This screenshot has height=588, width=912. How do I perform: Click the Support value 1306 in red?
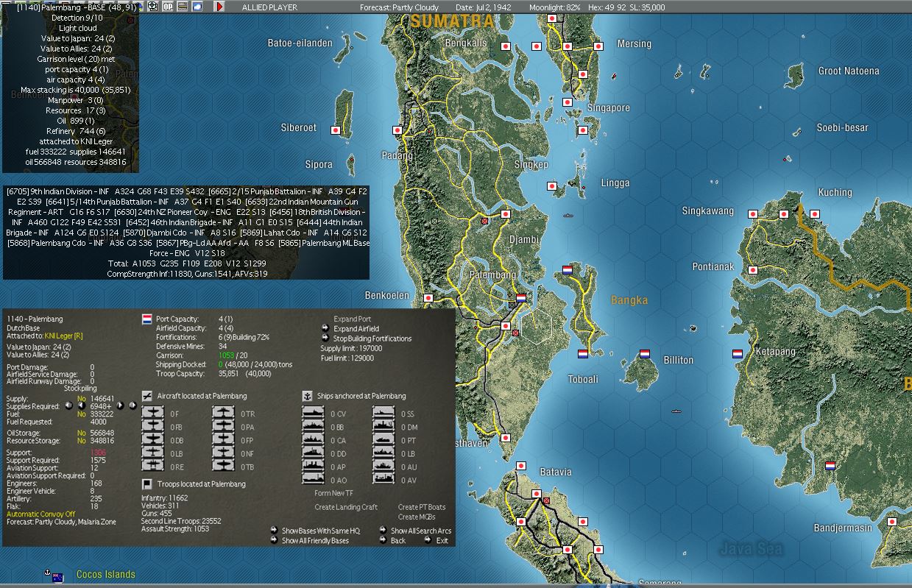(99, 453)
